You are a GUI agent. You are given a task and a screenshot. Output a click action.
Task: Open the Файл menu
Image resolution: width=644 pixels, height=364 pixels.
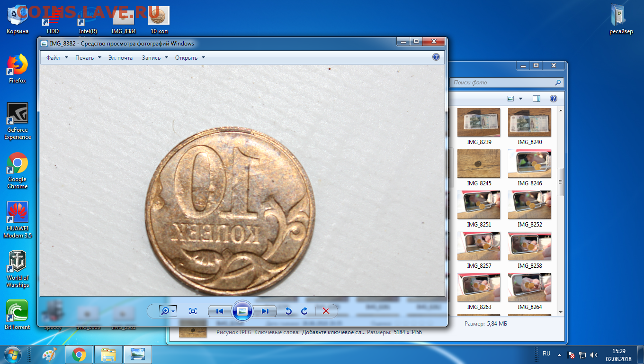(57, 58)
